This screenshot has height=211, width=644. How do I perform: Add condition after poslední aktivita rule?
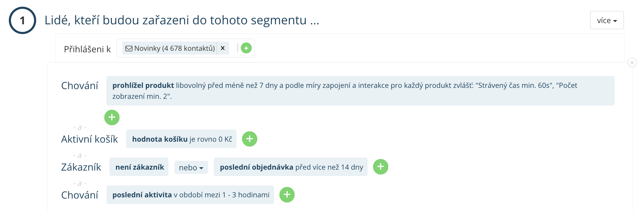pyautogui.click(x=287, y=195)
